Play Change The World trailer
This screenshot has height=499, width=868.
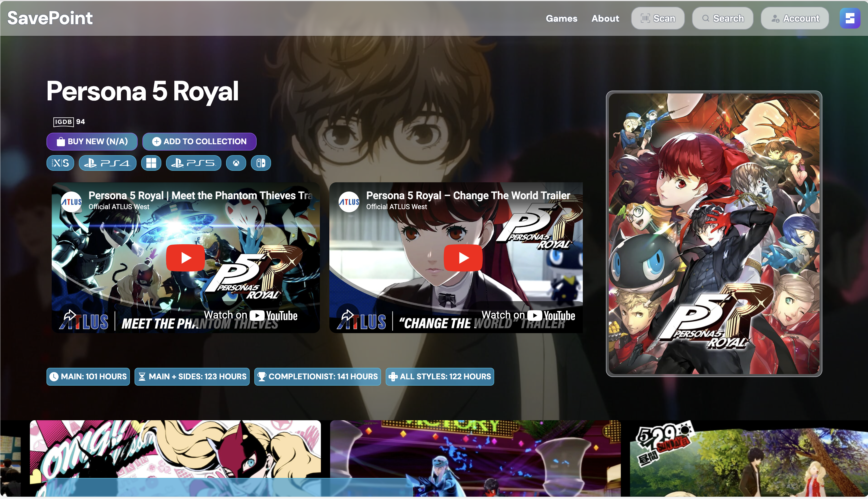click(x=463, y=258)
